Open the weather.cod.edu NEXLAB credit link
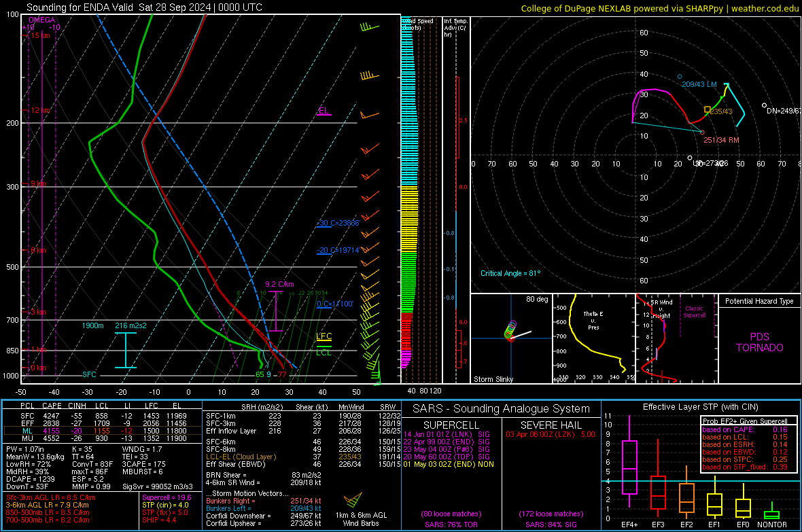This screenshot has width=802, height=532. pyautogui.click(x=660, y=8)
